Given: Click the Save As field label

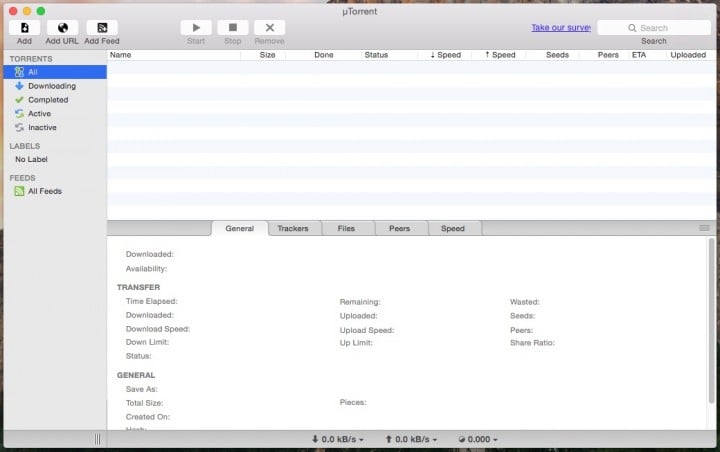Looking at the screenshot, I should click(x=141, y=389).
